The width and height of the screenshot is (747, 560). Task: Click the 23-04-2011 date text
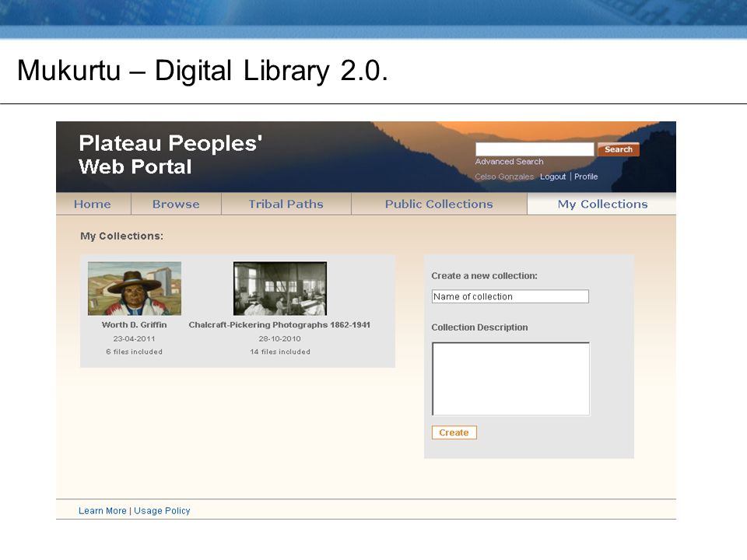click(x=134, y=338)
